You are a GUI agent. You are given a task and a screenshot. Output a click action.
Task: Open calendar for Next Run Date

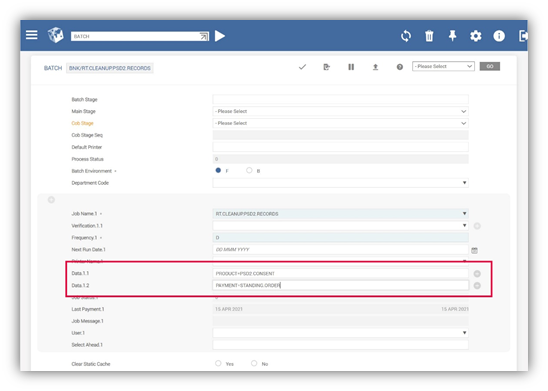pos(474,250)
